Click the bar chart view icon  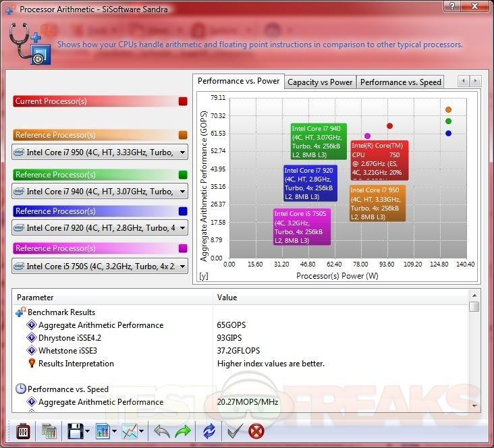point(103,430)
